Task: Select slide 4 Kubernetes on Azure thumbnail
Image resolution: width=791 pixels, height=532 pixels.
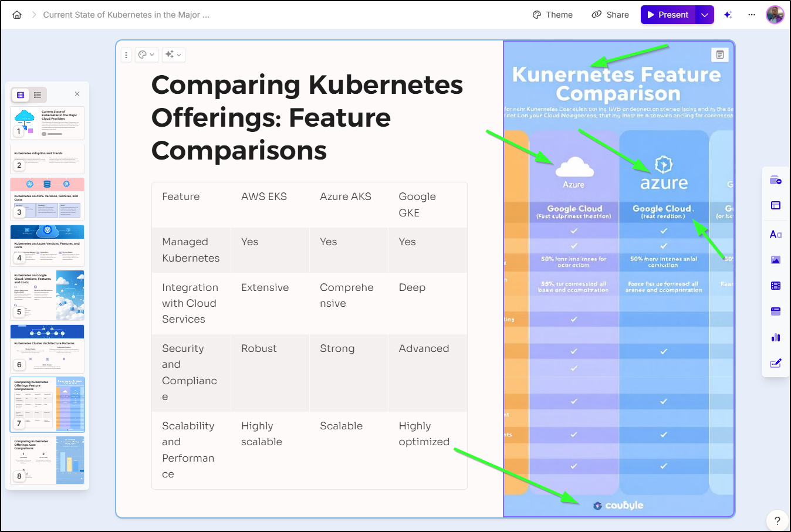Action: click(x=47, y=245)
